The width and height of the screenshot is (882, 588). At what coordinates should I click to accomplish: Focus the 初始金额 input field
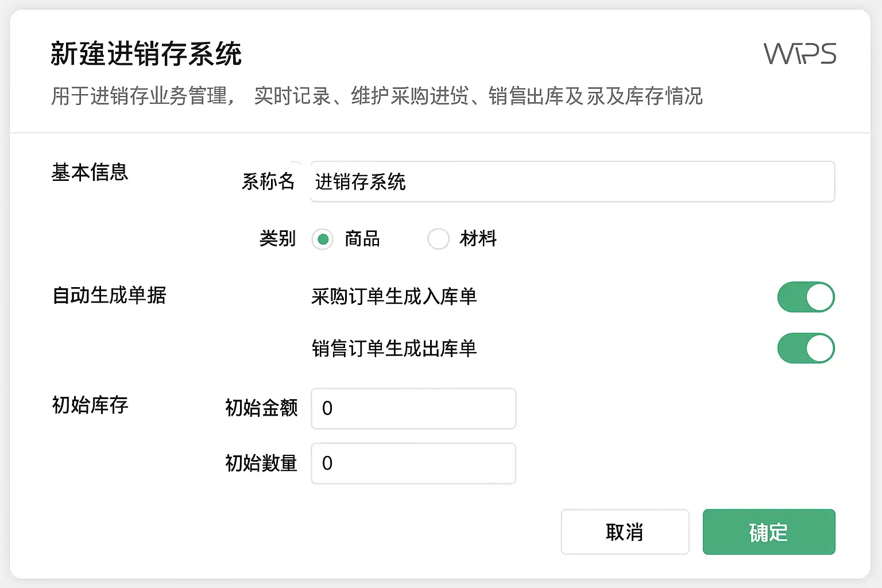(413, 408)
